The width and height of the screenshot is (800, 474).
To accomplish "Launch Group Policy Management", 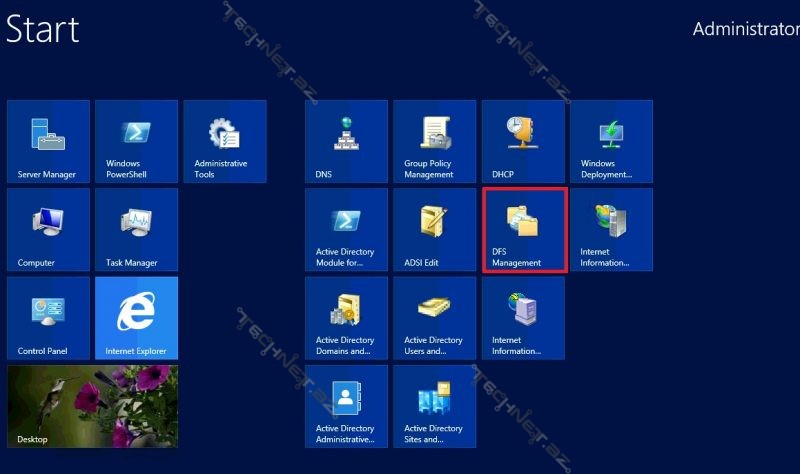I will (x=434, y=141).
